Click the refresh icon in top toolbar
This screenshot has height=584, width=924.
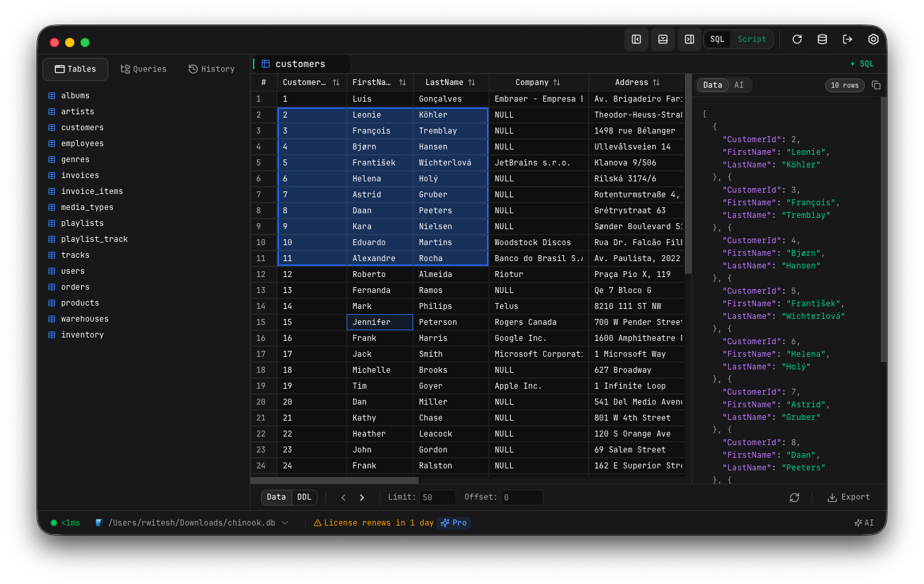coord(796,39)
